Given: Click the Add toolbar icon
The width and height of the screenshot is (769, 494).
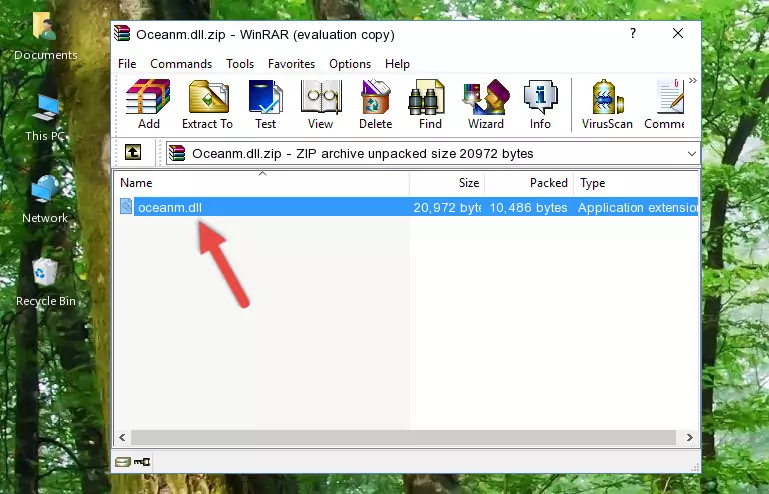Looking at the screenshot, I should point(148,104).
